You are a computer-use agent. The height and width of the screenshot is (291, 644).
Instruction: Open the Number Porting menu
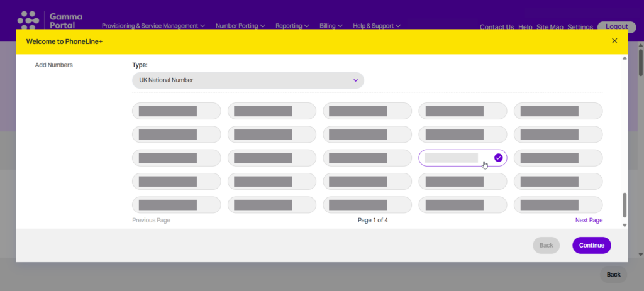240,26
